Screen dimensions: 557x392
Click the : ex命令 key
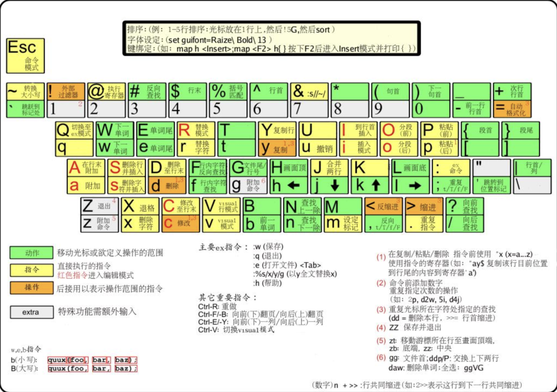point(451,168)
